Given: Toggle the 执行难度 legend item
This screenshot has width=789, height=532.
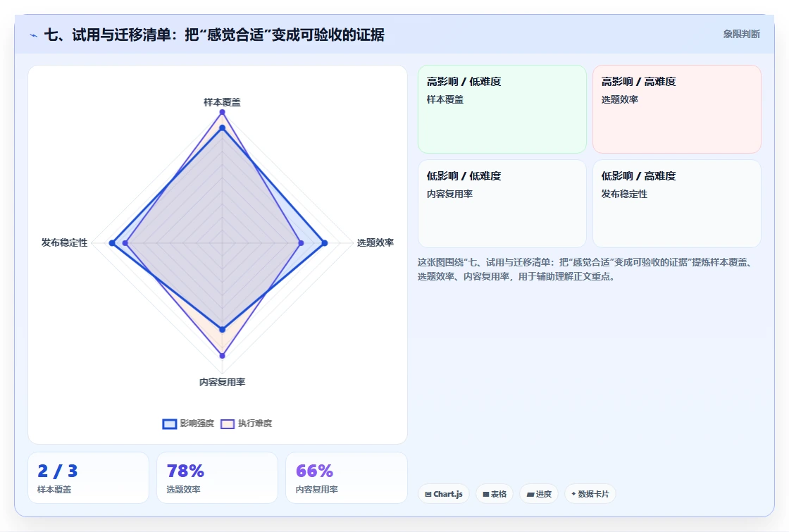Looking at the screenshot, I should 246,423.
